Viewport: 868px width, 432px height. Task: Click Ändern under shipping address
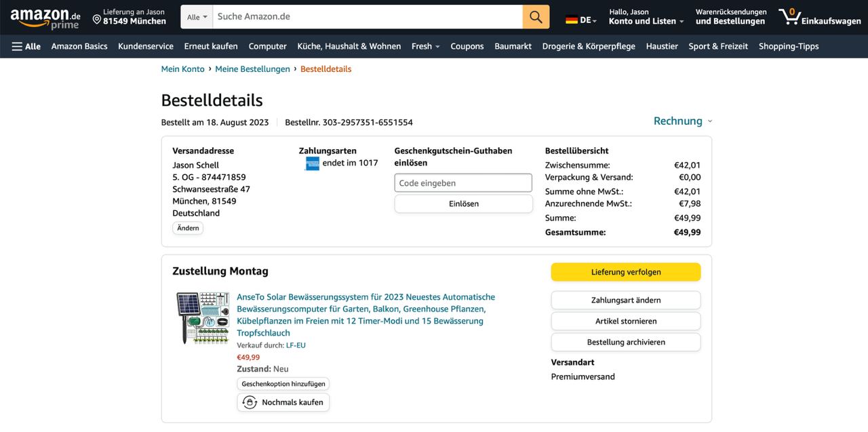click(188, 229)
